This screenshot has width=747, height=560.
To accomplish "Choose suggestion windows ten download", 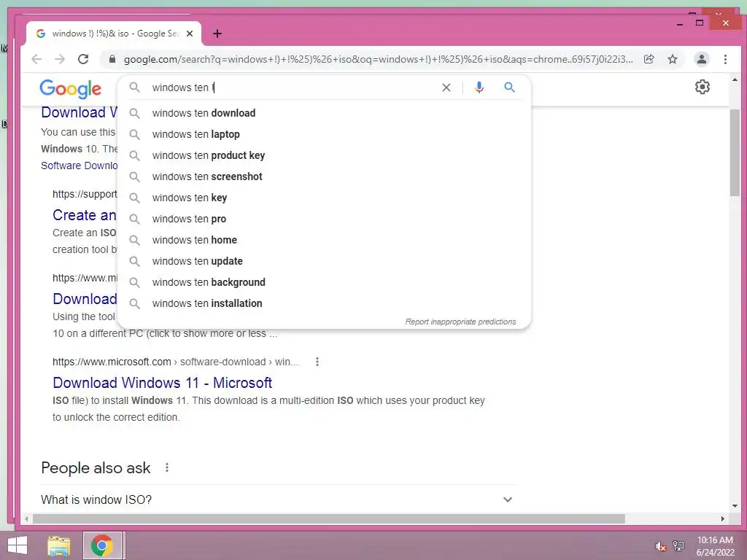I will click(324, 113).
